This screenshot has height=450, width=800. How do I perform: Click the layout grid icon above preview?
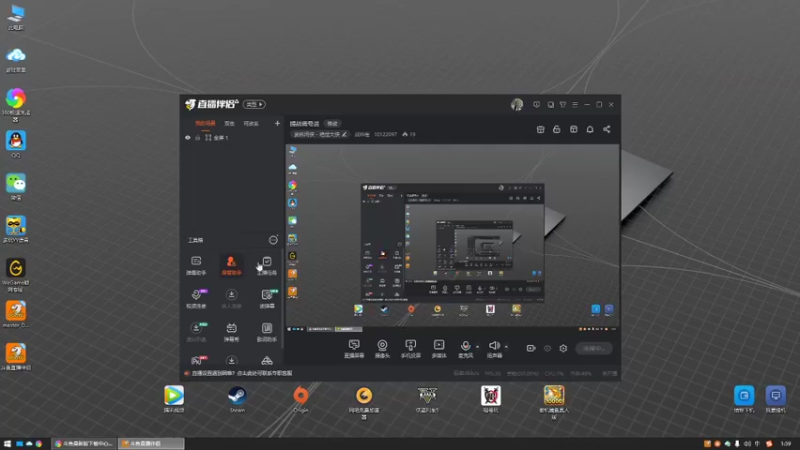(573, 130)
